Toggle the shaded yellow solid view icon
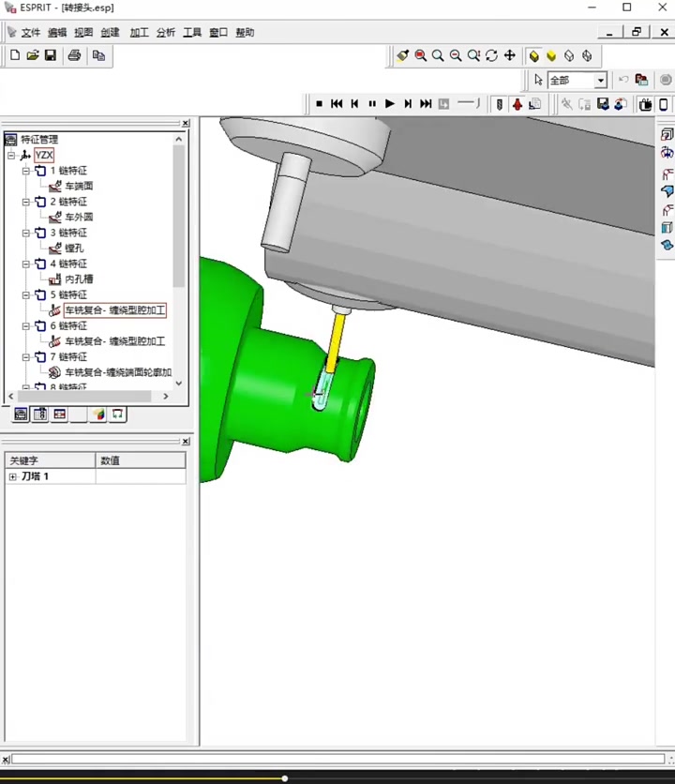 [534, 55]
